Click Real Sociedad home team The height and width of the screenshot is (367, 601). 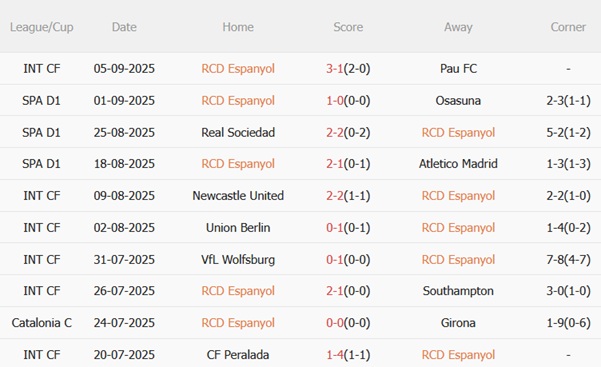(x=238, y=132)
